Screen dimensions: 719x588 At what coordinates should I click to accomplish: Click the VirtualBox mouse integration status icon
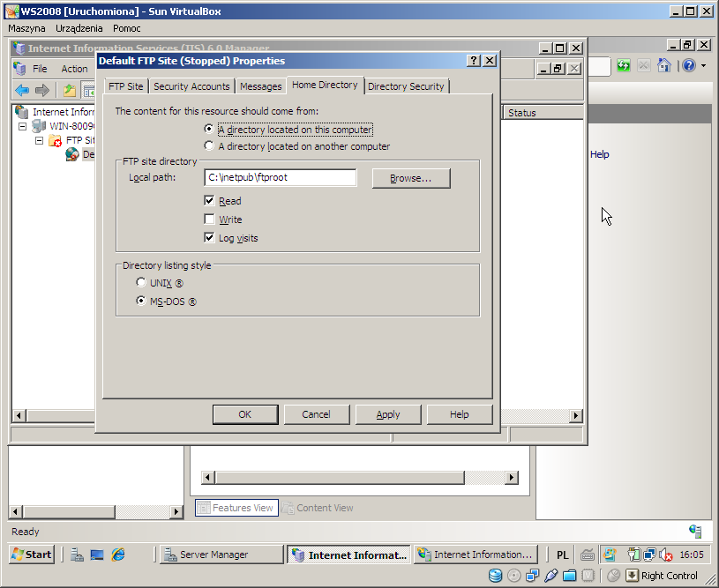[613, 576]
